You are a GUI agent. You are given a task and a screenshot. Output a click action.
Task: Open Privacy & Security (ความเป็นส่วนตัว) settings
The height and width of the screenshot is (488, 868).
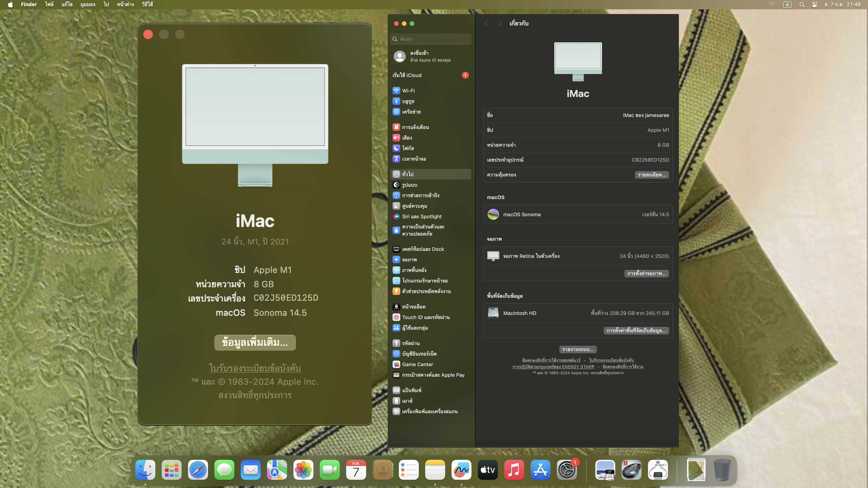coord(430,230)
